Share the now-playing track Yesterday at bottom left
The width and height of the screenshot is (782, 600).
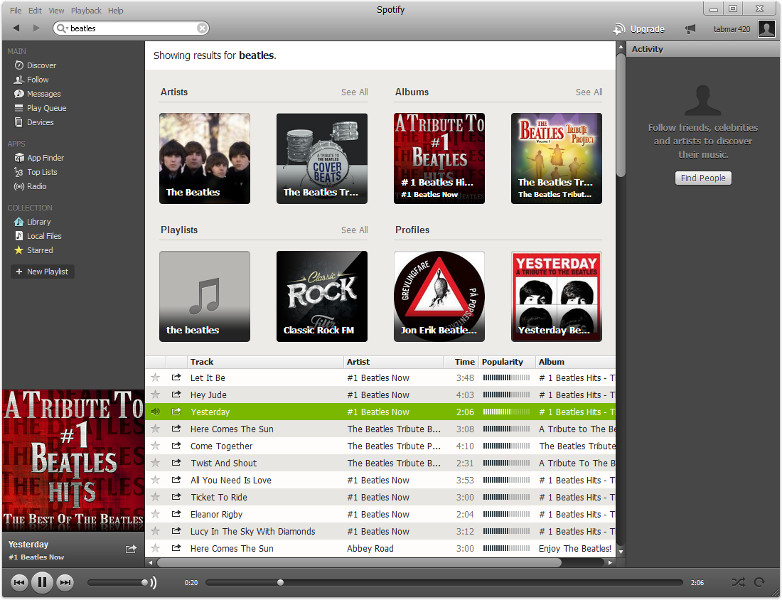click(x=131, y=549)
